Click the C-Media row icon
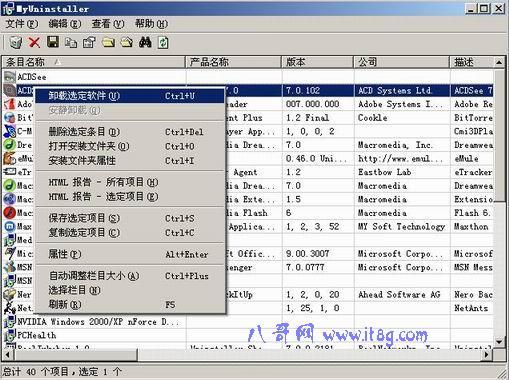The height and width of the screenshot is (380, 509). pyautogui.click(x=10, y=131)
